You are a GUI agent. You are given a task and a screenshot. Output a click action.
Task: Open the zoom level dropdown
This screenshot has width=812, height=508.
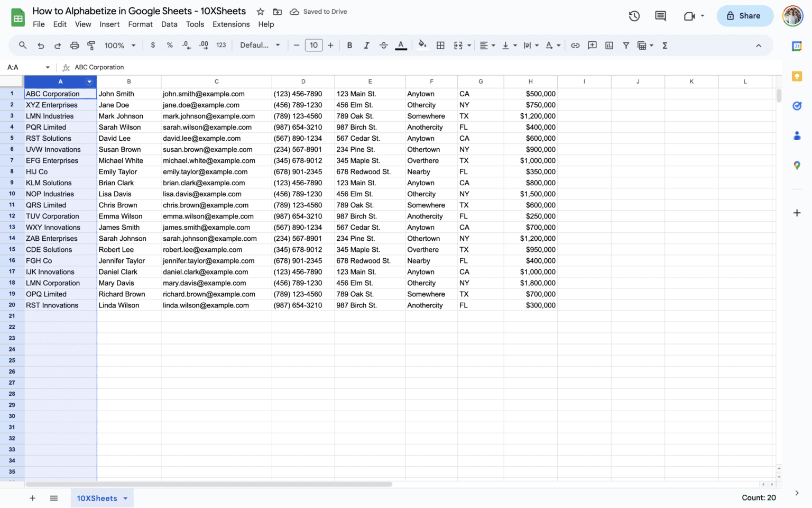(x=119, y=46)
